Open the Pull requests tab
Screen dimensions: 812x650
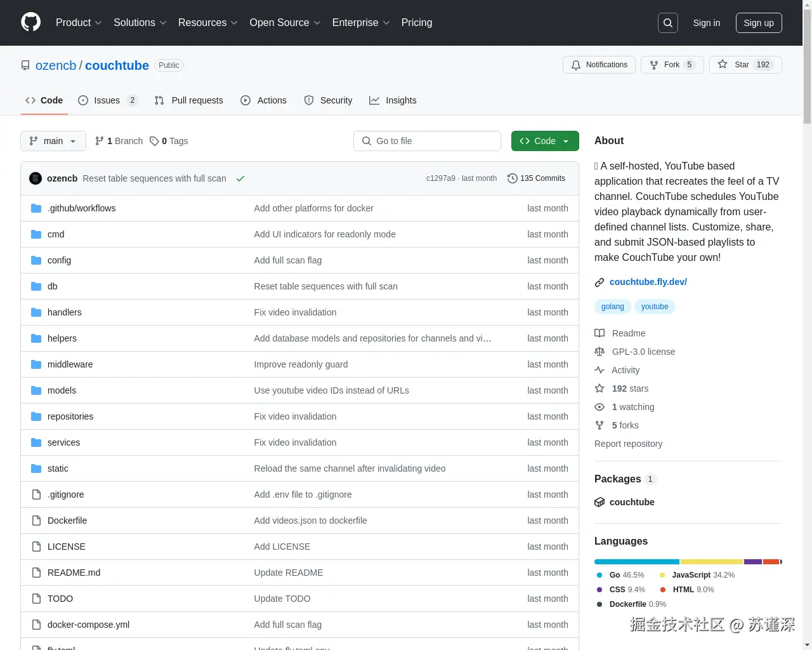(189, 100)
